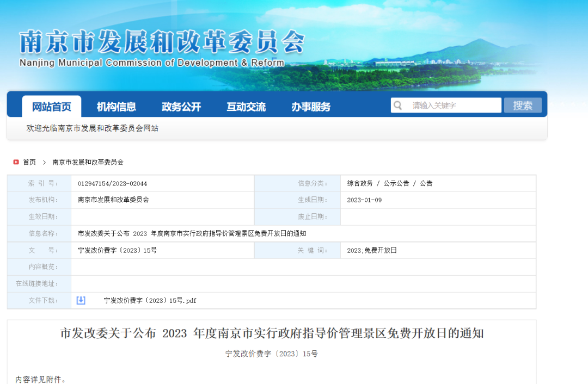
Task: Click document number 宁发改价费字〔2023〕15号 in table
Action: tap(117, 250)
